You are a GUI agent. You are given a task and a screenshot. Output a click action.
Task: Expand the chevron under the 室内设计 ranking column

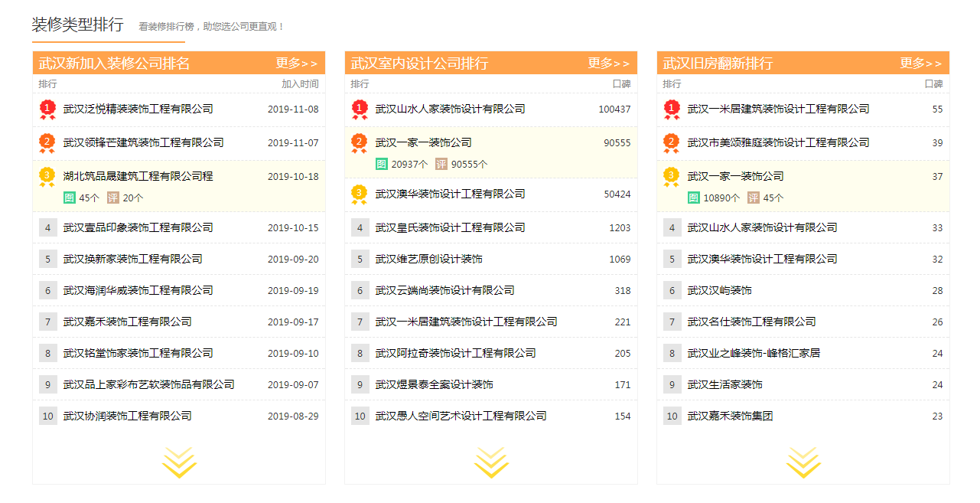[490, 462]
